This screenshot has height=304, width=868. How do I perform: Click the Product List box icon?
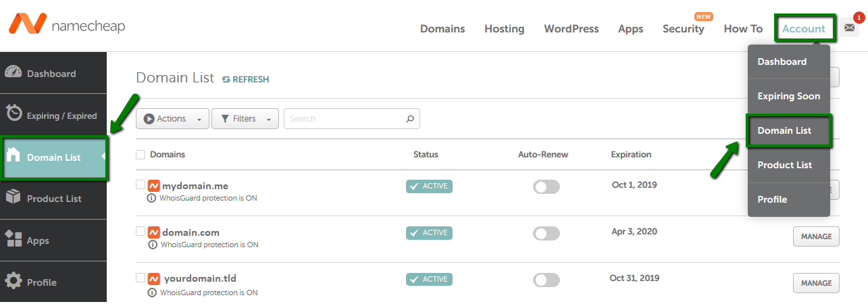tap(14, 197)
